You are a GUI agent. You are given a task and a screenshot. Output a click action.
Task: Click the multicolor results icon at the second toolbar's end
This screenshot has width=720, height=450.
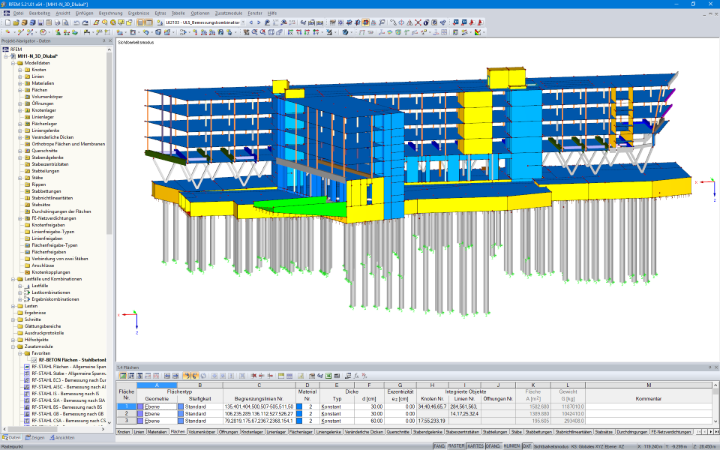pos(478,32)
